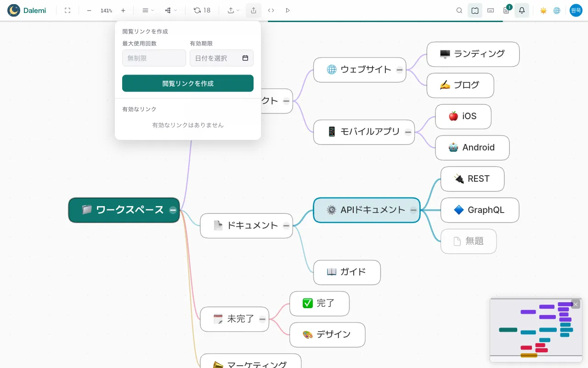Collapse the モバイルアプリ node

[408, 132]
